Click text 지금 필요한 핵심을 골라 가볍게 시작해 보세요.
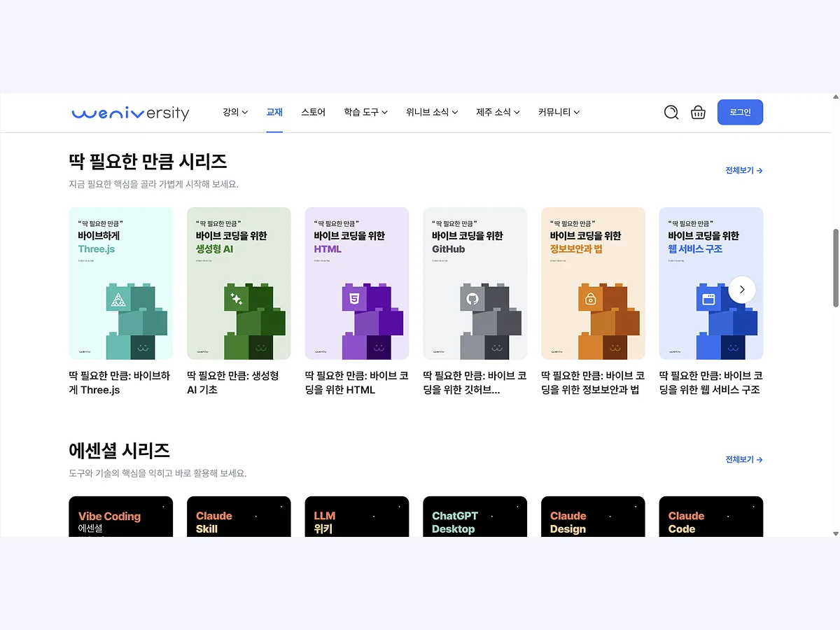The height and width of the screenshot is (630, 840). (x=153, y=184)
